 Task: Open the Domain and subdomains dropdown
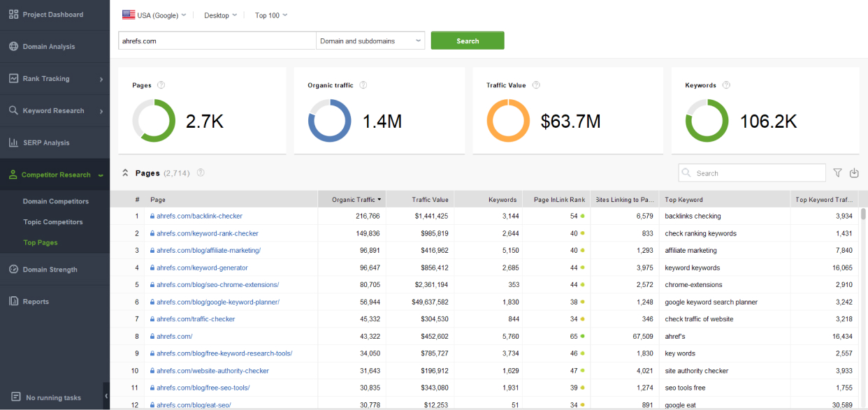point(370,41)
